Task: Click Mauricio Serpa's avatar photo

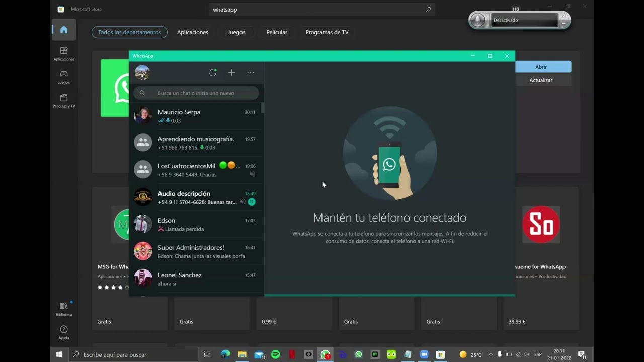Action: pos(143,115)
